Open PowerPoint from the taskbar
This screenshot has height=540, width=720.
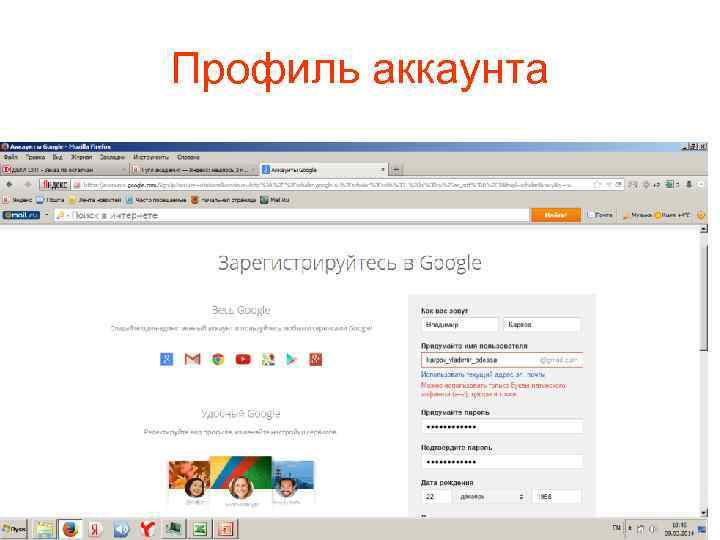click(x=226, y=529)
